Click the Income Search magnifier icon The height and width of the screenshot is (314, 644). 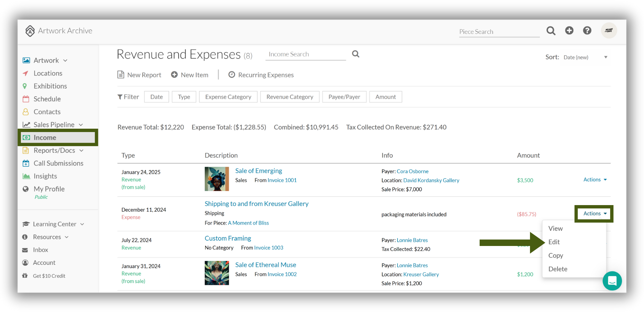click(x=356, y=54)
